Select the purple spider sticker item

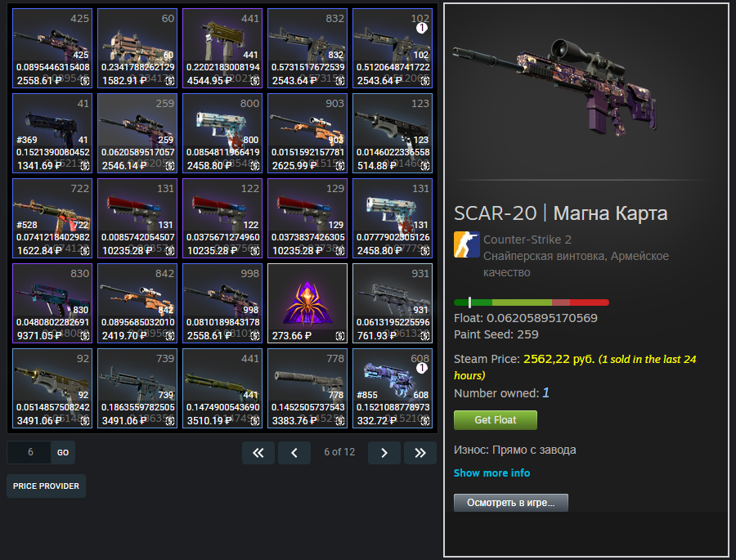pos(307,303)
